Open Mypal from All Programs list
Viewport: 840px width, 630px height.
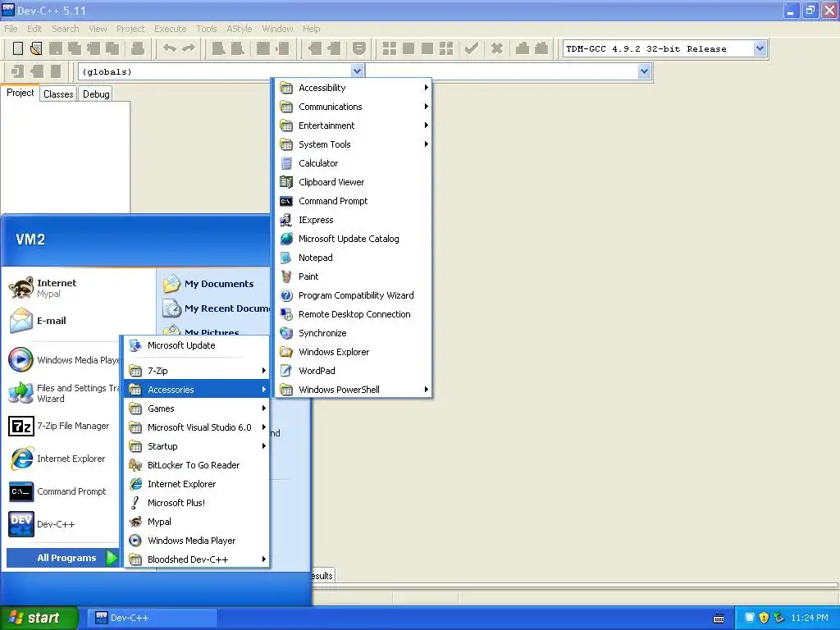click(x=197, y=522)
